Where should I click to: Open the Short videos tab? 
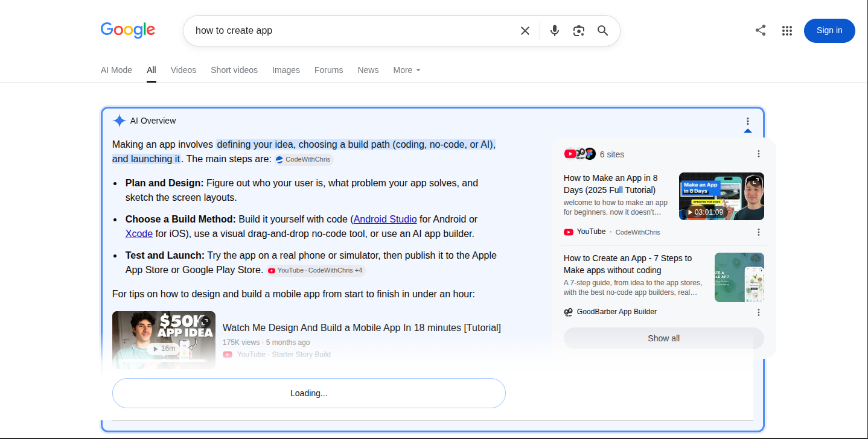[234, 70]
